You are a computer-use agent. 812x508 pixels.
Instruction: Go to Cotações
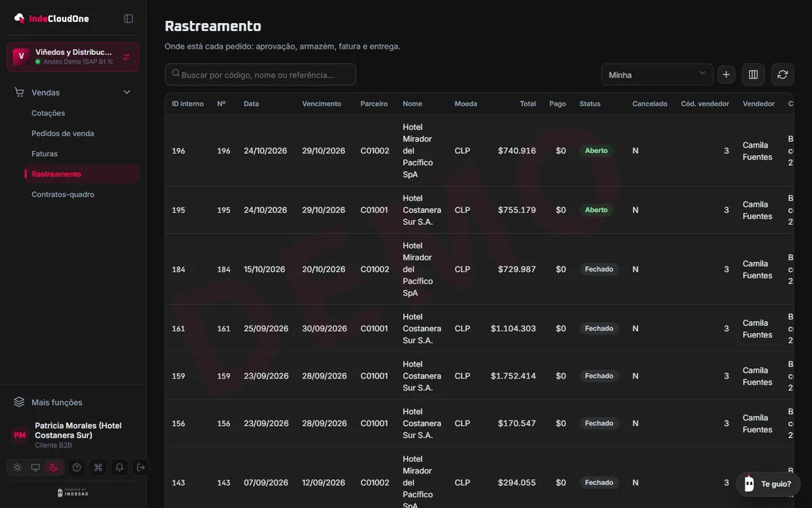48,113
